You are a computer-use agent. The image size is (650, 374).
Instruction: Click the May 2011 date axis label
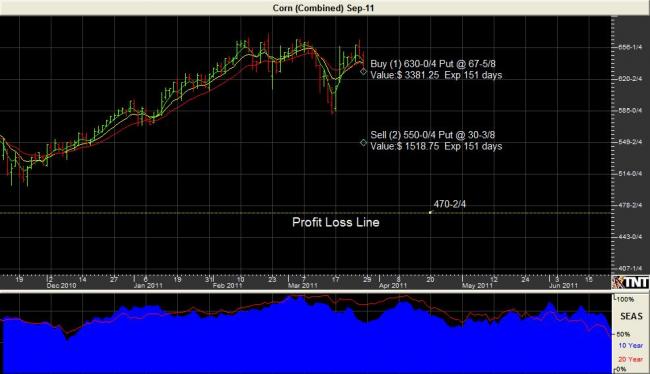(478, 286)
